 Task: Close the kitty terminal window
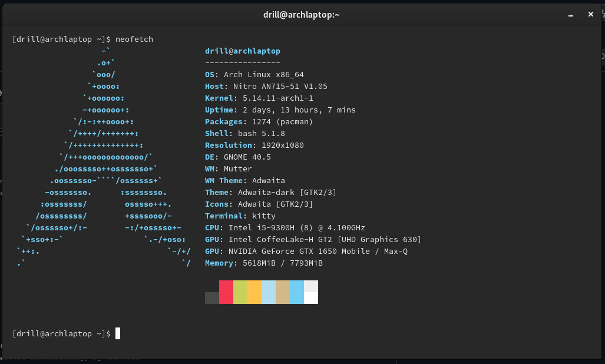[x=591, y=14]
